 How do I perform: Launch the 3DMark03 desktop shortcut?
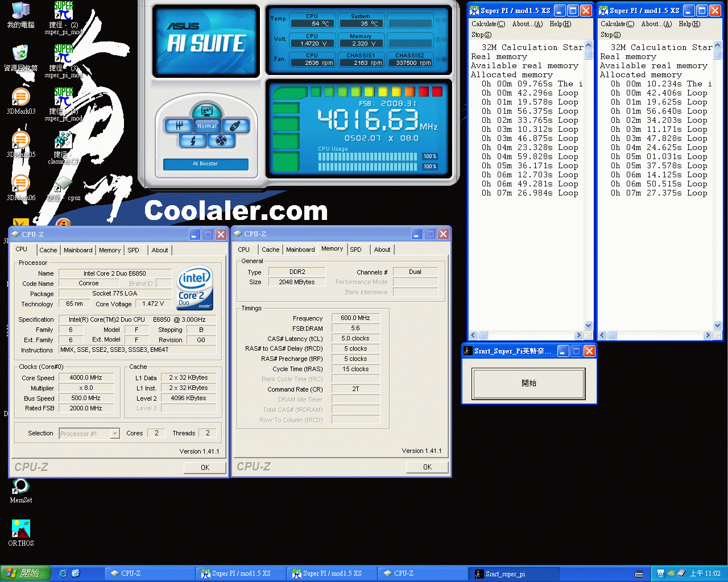(x=20, y=101)
